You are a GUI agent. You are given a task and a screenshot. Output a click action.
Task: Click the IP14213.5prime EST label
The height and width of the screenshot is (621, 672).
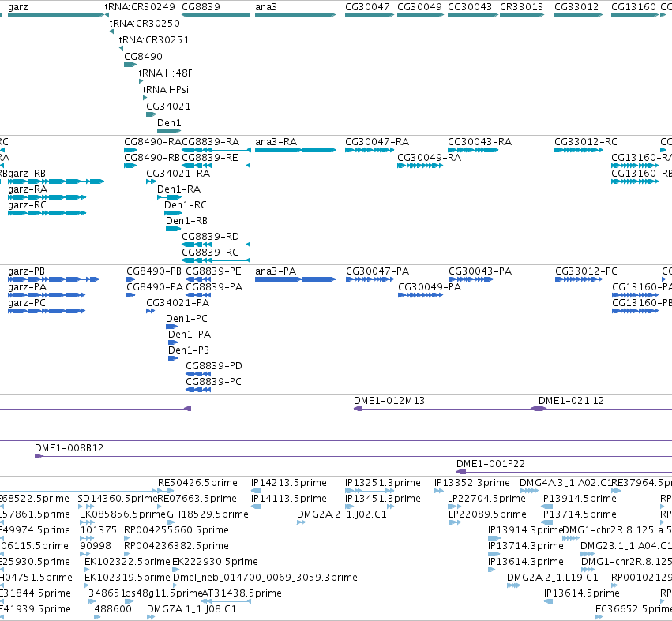pyautogui.click(x=289, y=483)
